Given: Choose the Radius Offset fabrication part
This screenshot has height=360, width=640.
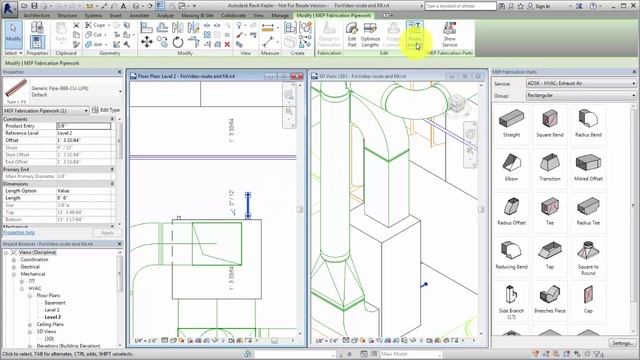Looking at the screenshot, I should point(511,212).
